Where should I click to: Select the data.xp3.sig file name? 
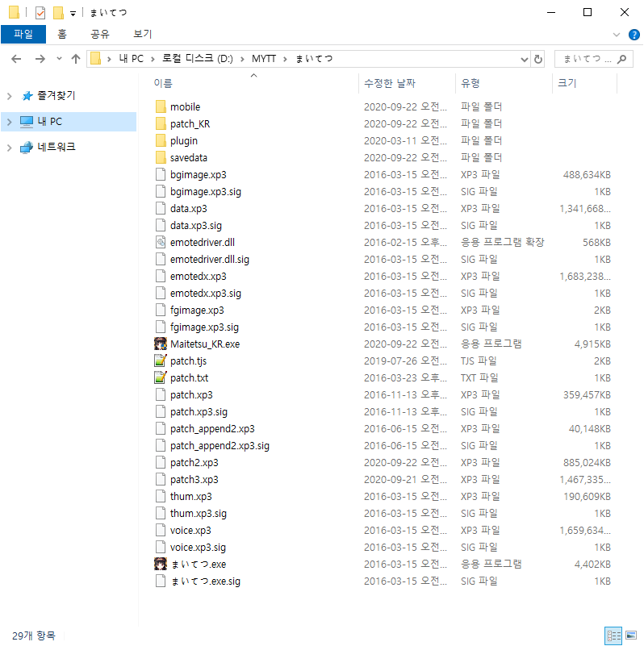(196, 225)
